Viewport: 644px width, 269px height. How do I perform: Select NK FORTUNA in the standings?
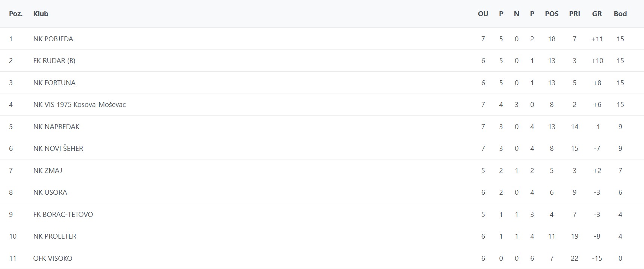54,83
